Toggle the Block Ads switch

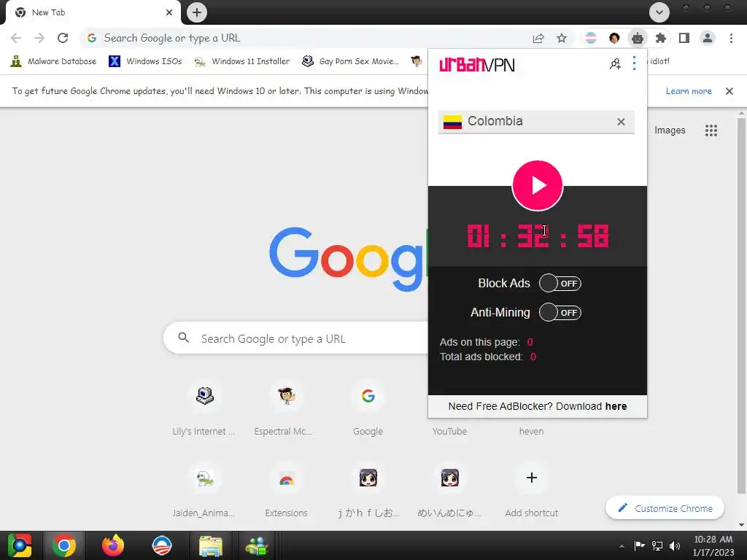coord(560,284)
